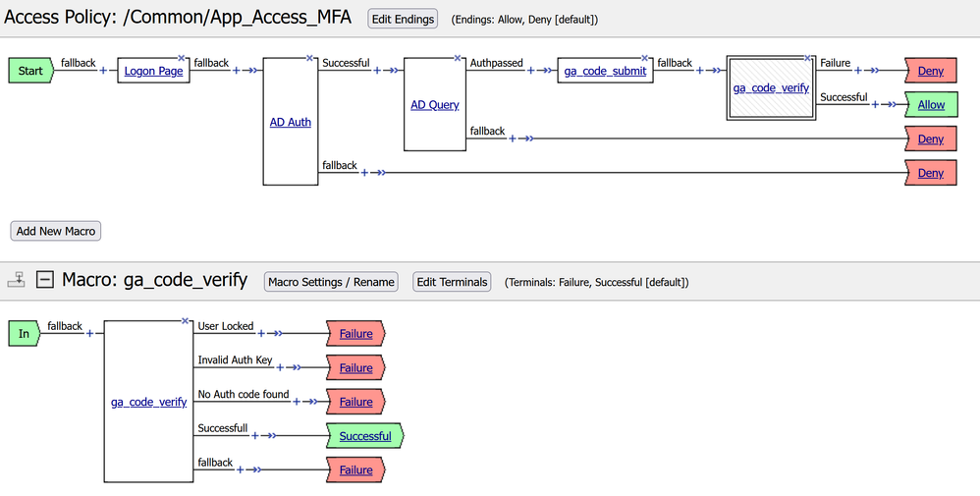980x496 pixels.
Task: Add item after Start fallback branch
Action: click(103, 71)
